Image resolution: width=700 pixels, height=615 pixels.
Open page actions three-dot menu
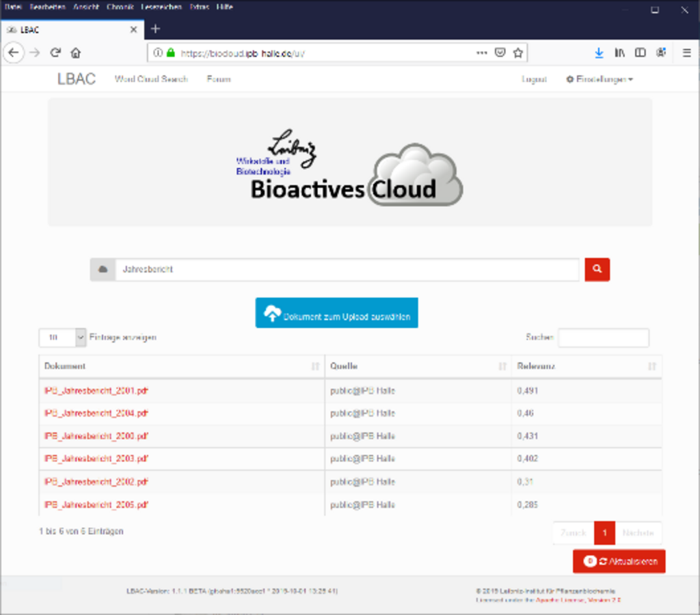[482, 53]
